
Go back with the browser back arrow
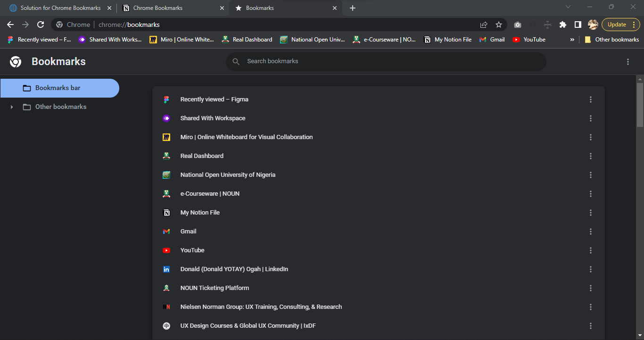(10, 25)
